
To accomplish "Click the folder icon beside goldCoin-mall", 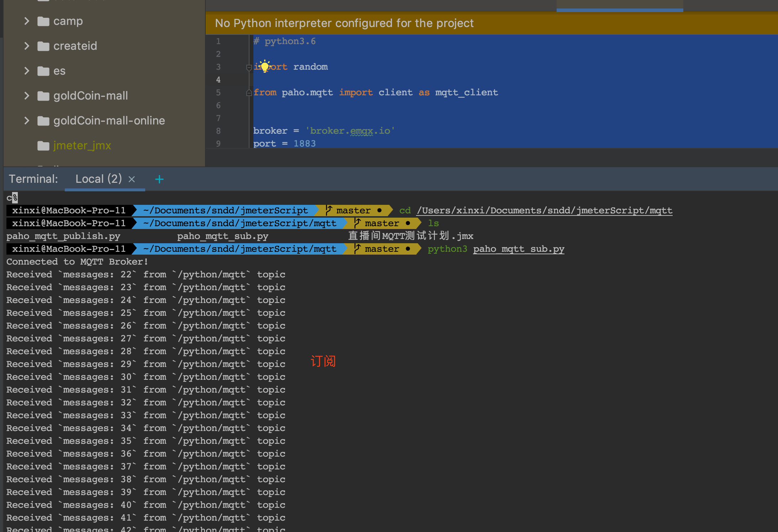I will tap(43, 96).
